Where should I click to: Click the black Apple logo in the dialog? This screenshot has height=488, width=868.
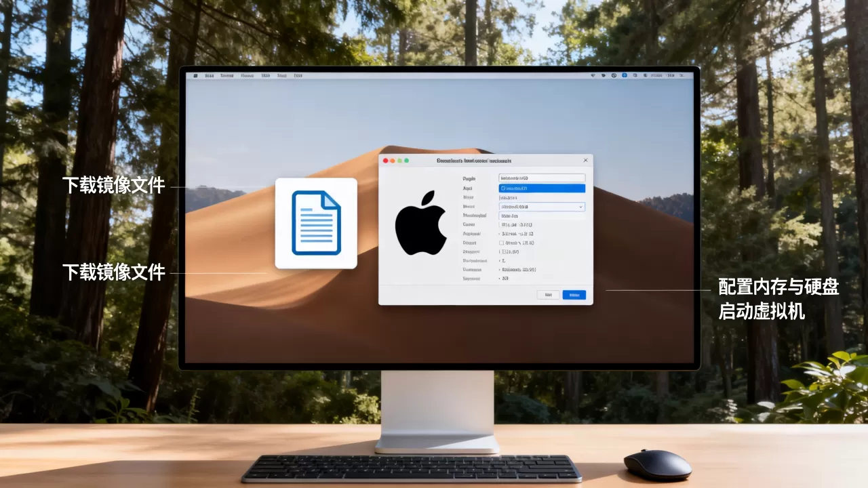420,222
